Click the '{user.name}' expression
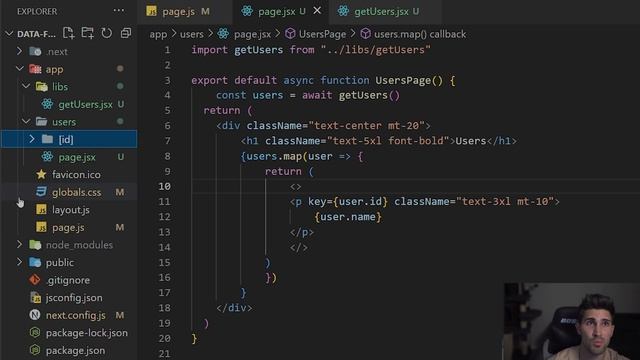640x360 pixels. (x=348, y=217)
